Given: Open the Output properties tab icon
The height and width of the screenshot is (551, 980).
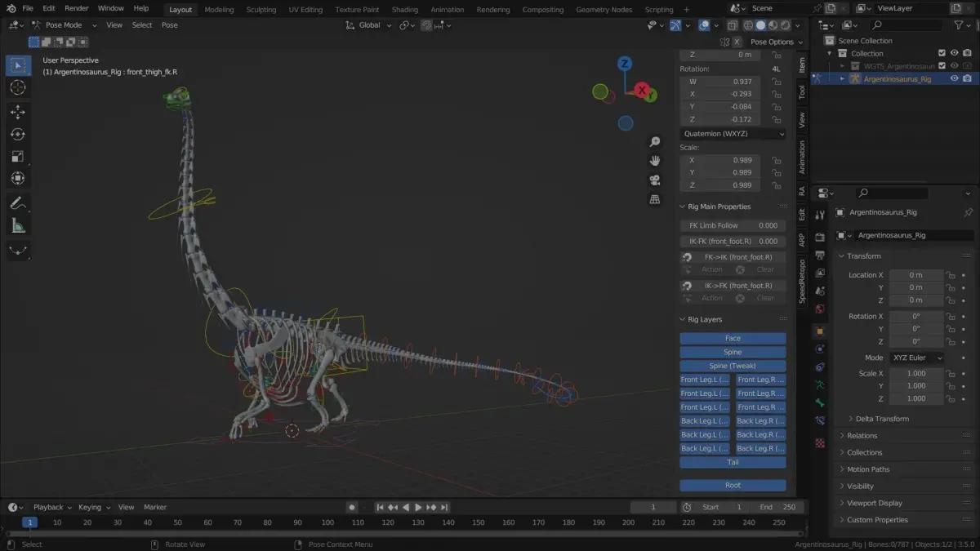Looking at the screenshot, I should point(820,256).
